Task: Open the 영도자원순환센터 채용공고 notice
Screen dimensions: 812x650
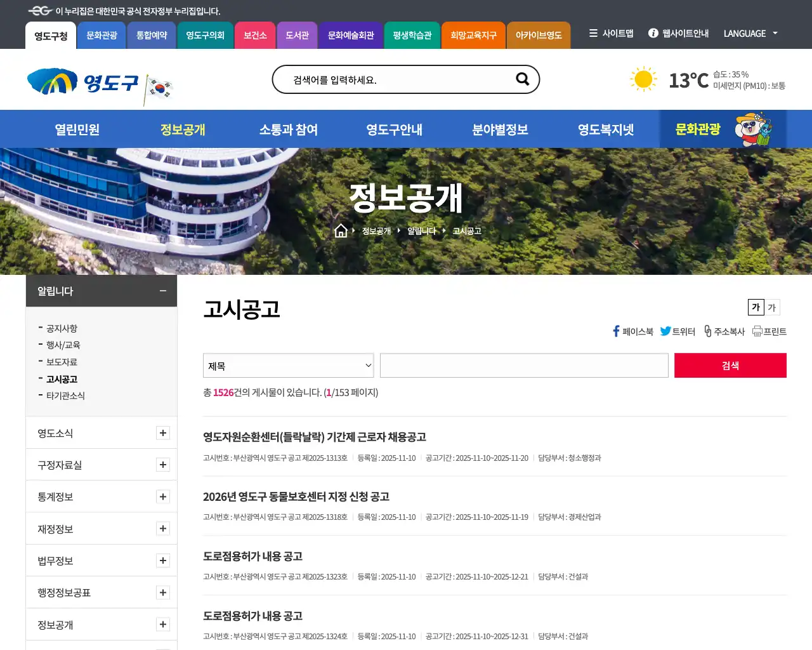Action: pyautogui.click(x=315, y=437)
